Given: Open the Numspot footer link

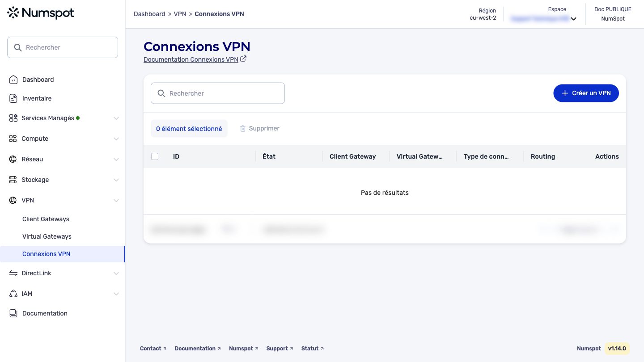Looking at the screenshot, I should coord(243,349).
